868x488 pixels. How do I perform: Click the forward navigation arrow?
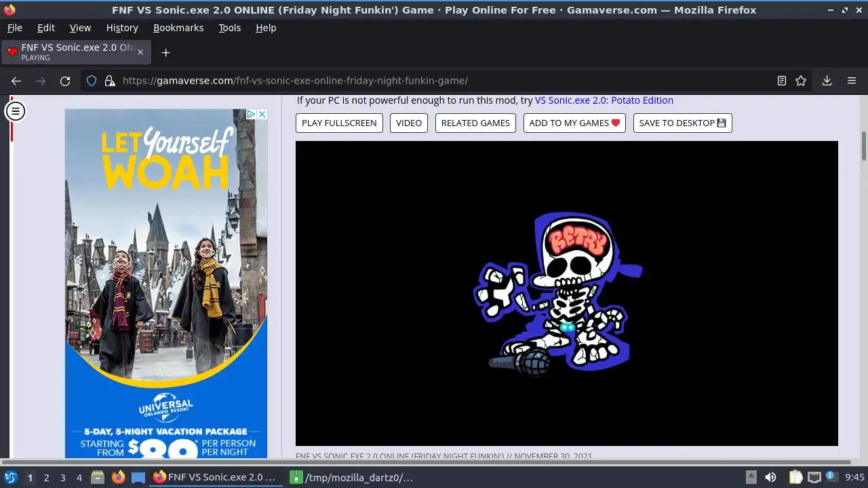[41, 81]
